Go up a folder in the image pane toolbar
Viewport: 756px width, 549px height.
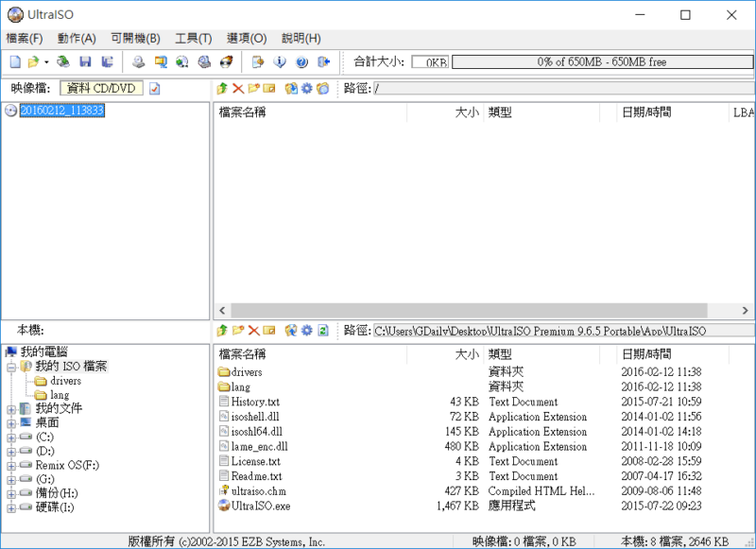(x=222, y=88)
